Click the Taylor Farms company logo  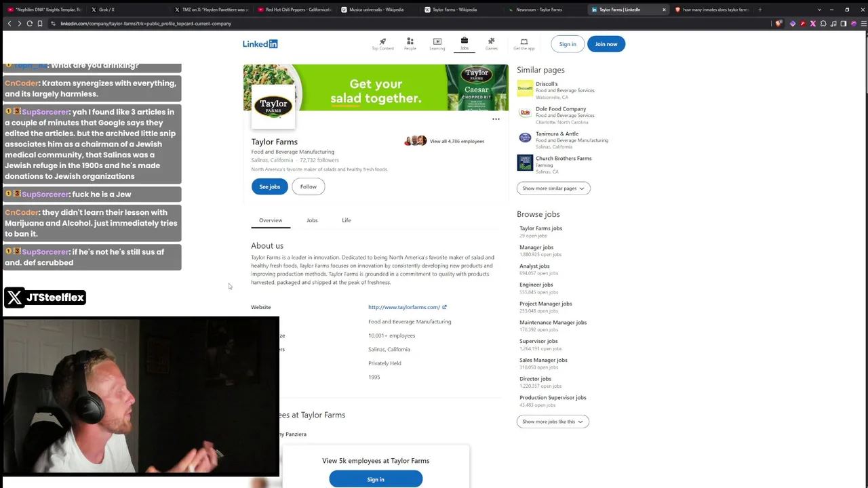tap(273, 106)
